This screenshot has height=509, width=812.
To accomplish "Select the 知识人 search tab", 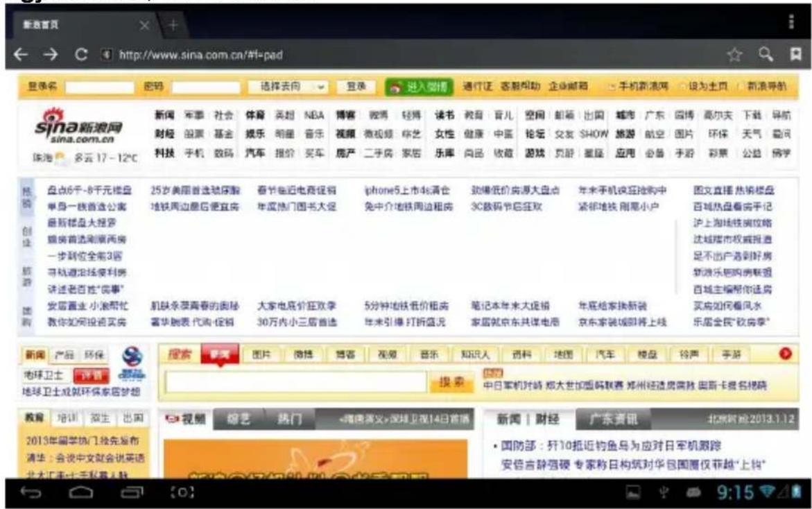I will pyautogui.click(x=475, y=354).
